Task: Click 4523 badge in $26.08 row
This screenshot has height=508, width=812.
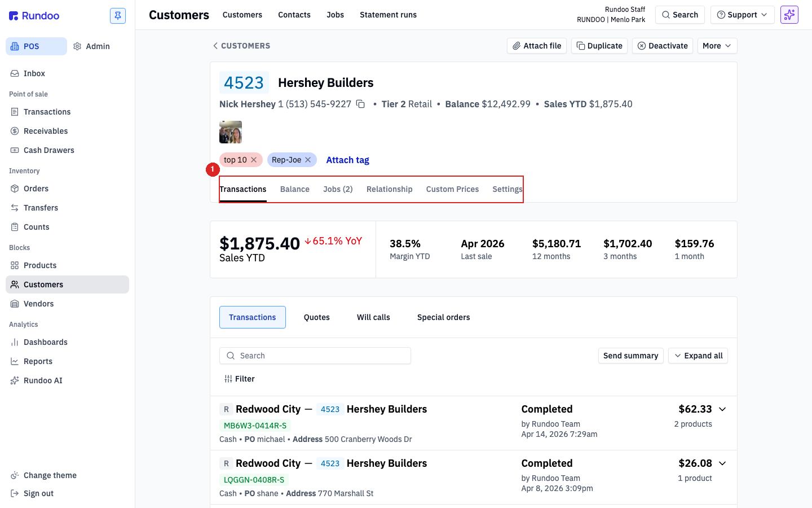Action: click(330, 463)
